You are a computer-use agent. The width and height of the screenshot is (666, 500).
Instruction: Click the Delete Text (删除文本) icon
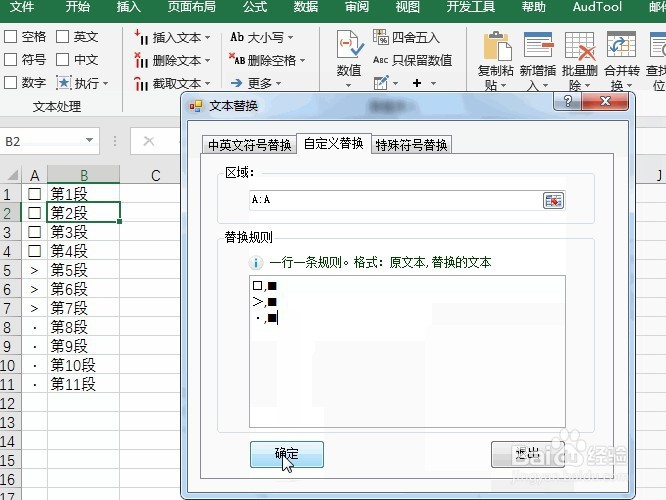click(141, 60)
